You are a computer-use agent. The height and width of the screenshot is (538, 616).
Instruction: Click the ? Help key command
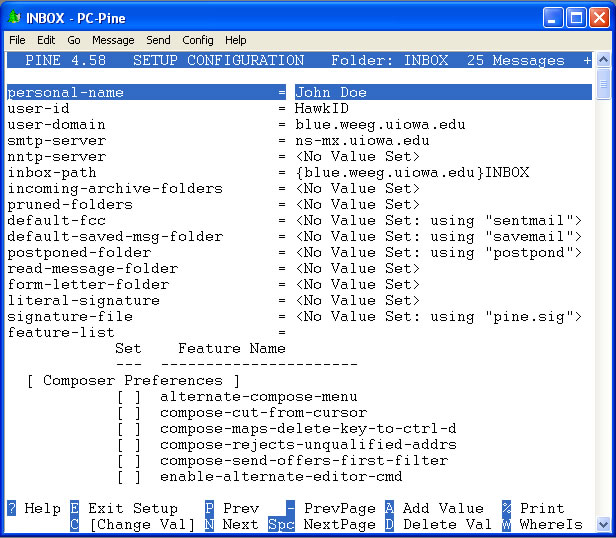tap(34, 509)
